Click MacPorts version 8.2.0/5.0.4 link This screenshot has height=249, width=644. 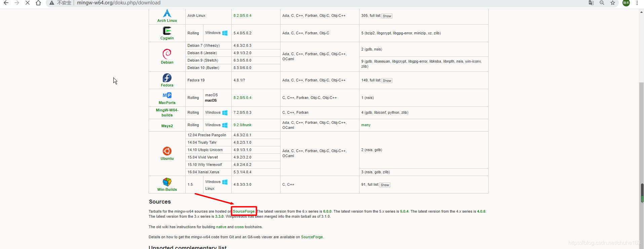242,98
